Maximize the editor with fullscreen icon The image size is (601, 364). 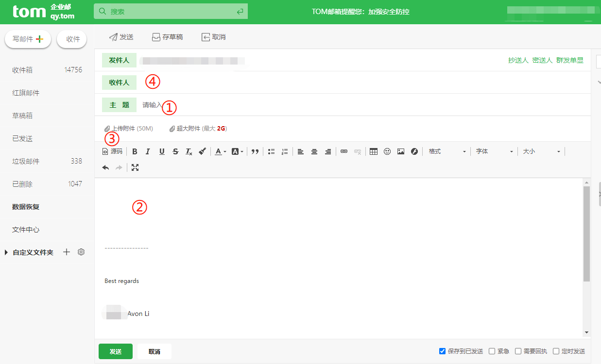tap(135, 167)
